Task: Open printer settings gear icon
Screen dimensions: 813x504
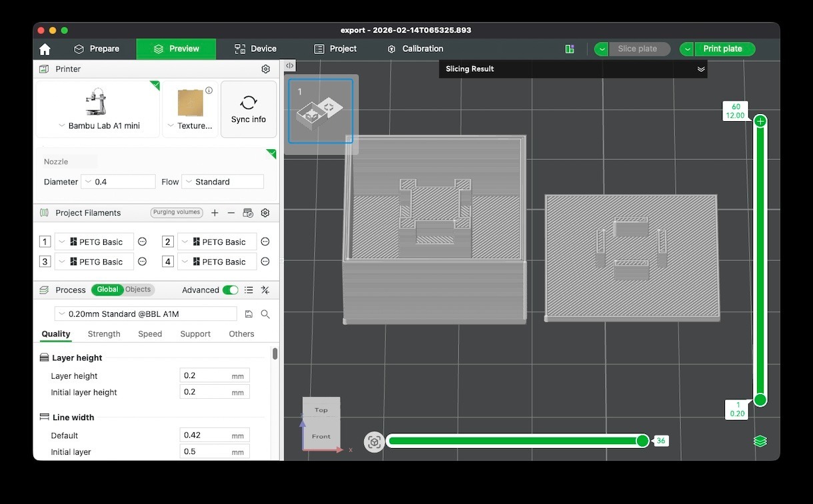Action: 266,69
